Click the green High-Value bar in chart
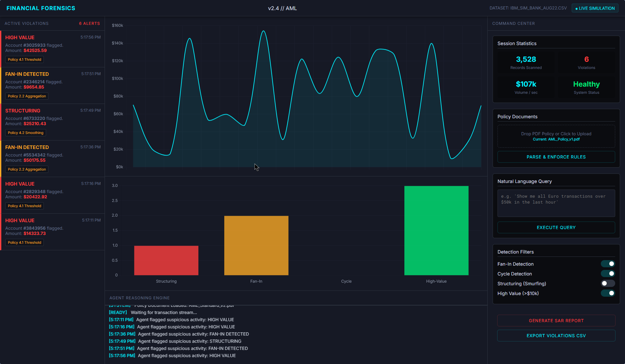 point(436,230)
